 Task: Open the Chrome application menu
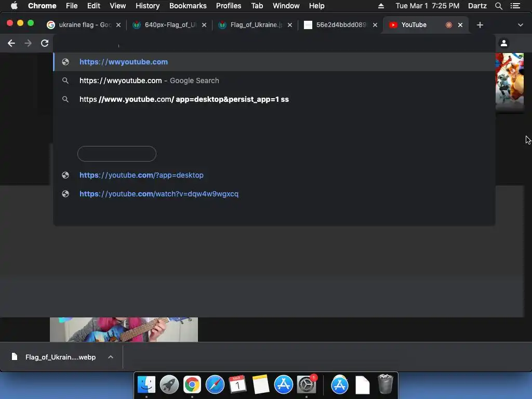(x=42, y=6)
